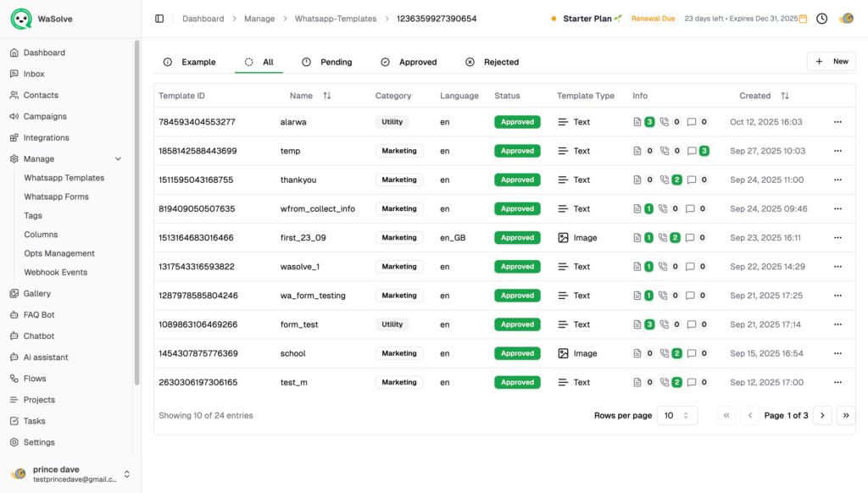Click next page arrow in pagination
This screenshot has width=868, height=493.
821,415
